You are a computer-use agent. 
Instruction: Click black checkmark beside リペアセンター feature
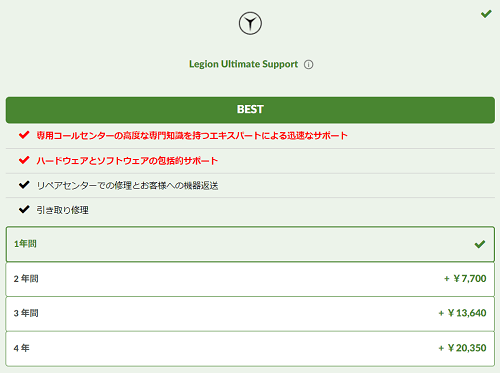pos(24,185)
